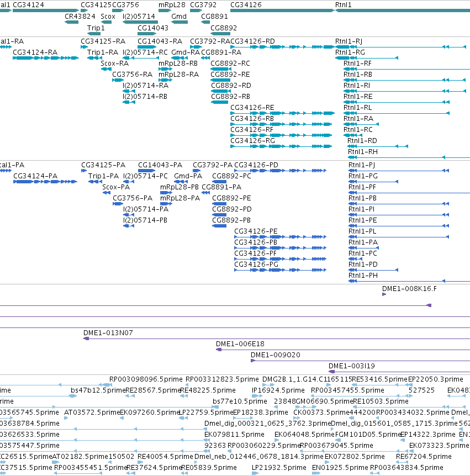470x476 pixels.
Task: Click transcript mRpL28-RB
Action: (x=178, y=64)
